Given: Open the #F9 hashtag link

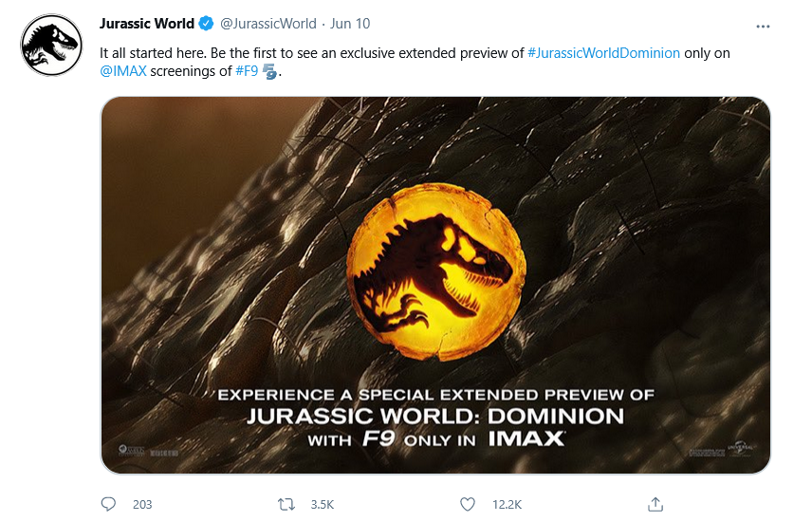Looking at the screenshot, I should [x=247, y=71].
